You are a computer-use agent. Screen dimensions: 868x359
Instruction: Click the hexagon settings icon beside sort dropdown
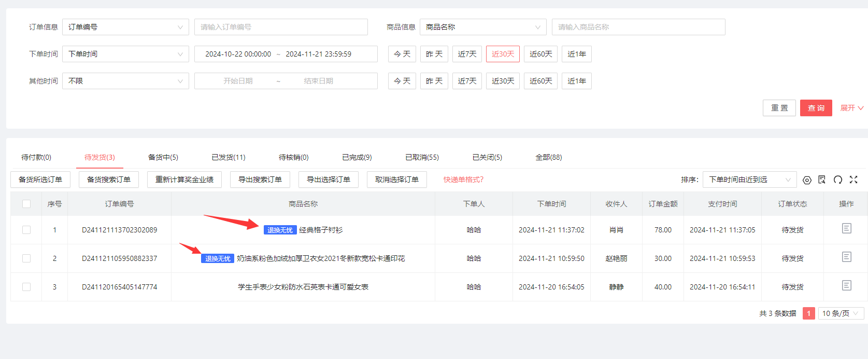coord(807,180)
